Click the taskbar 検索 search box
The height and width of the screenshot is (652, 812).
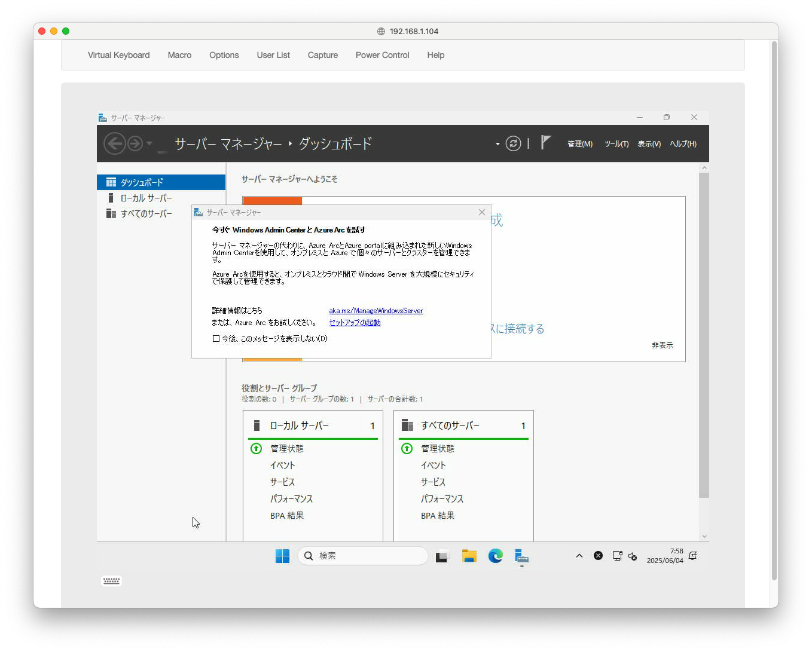pos(363,556)
